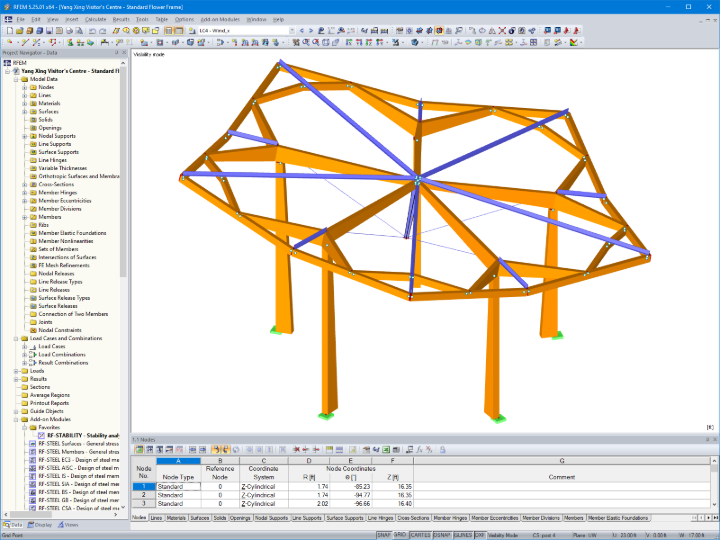Click the new node tool icon
The image size is (720, 540).
[x=10, y=42]
